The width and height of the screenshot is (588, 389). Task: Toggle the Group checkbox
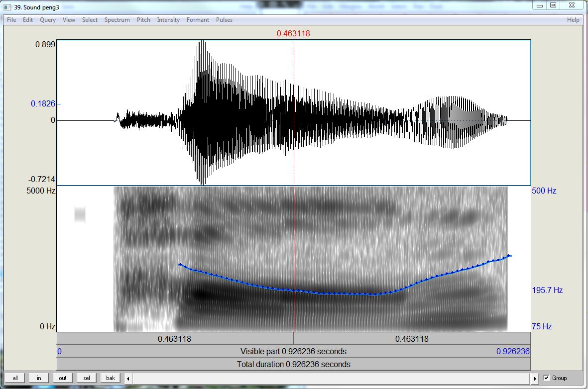click(546, 378)
